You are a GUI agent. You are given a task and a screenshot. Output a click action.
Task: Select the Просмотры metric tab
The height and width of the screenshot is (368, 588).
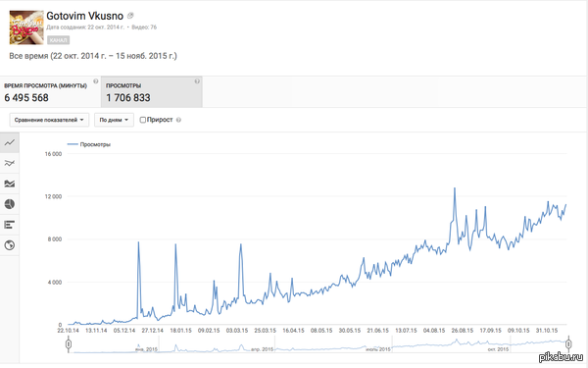tap(152, 92)
